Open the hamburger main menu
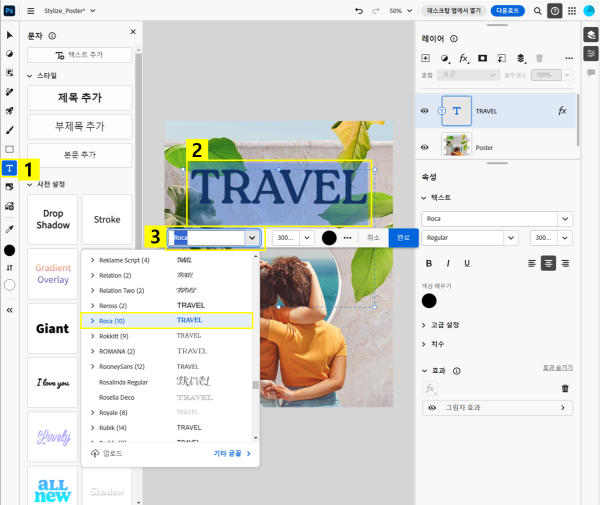 31,11
